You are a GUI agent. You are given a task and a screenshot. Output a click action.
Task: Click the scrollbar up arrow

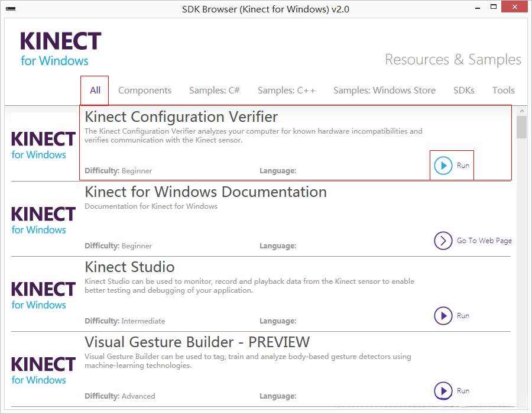tap(521, 111)
